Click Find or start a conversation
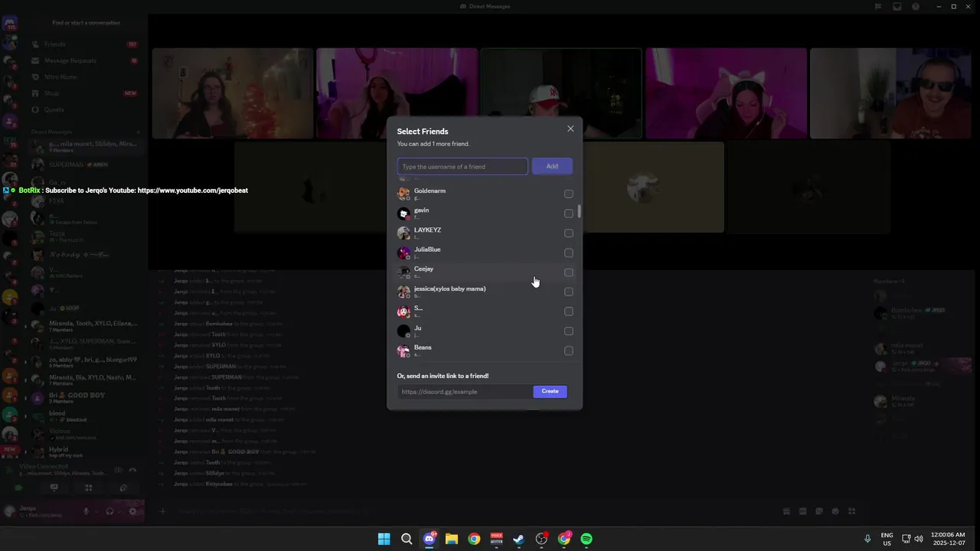The height and width of the screenshot is (551, 980). (86, 23)
